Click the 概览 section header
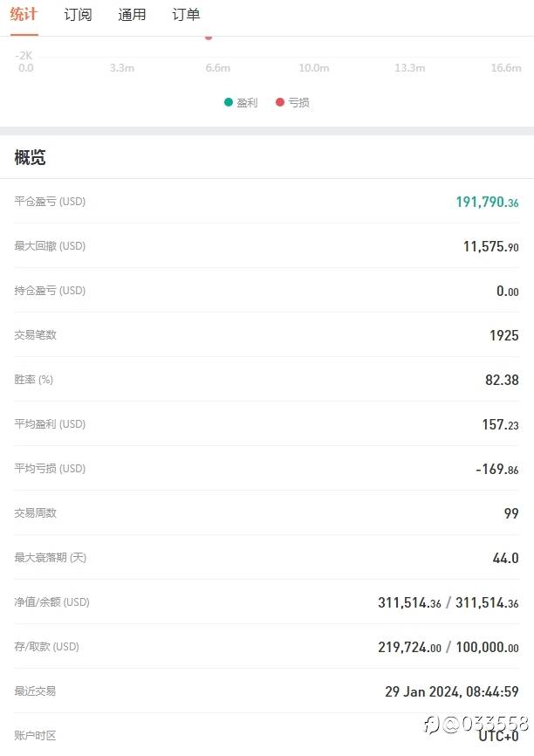The height and width of the screenshot is (756, 534). [31, 158]
